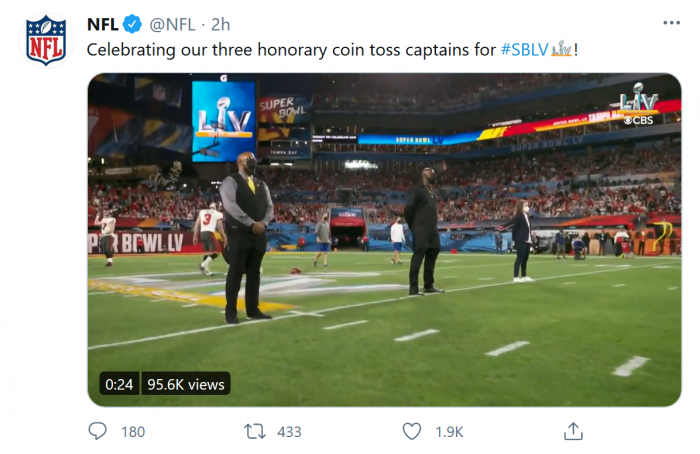Open the #SBLV hashtag link
This screenshot has height=454, width=700.
[525, 48]
